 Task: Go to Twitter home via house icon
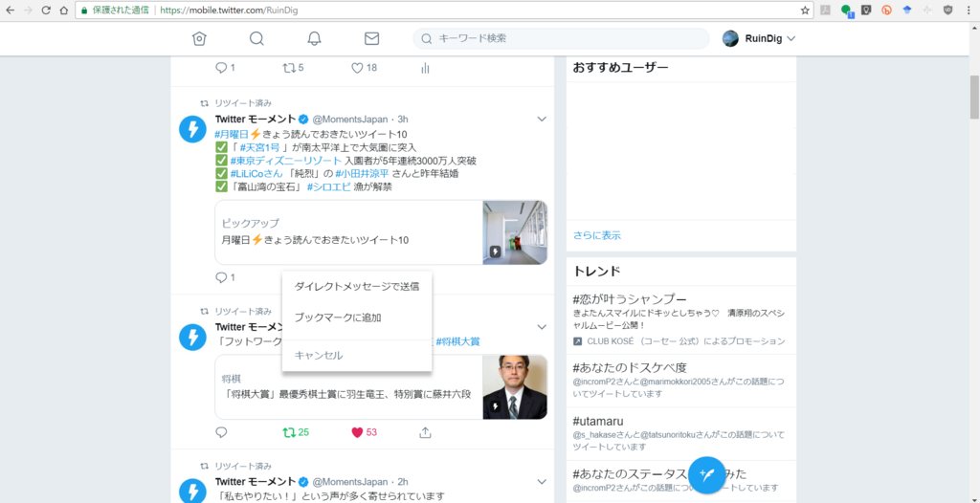[x=199, y=39]
